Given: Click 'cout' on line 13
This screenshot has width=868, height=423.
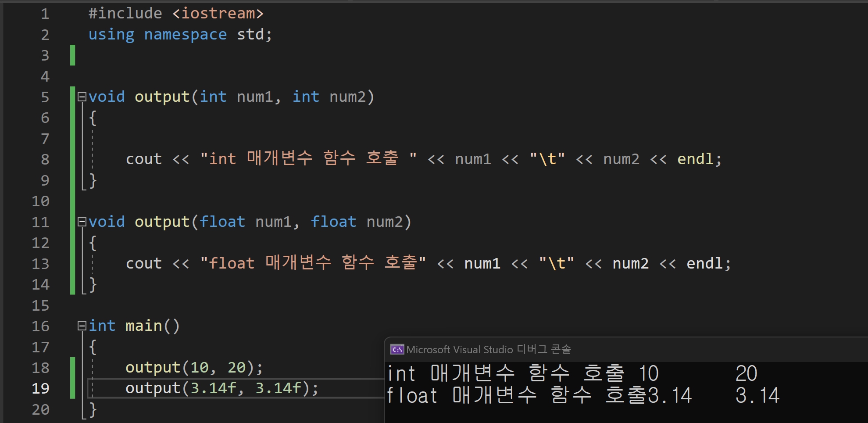Looking at the screenshot, I should click(144, 263).
